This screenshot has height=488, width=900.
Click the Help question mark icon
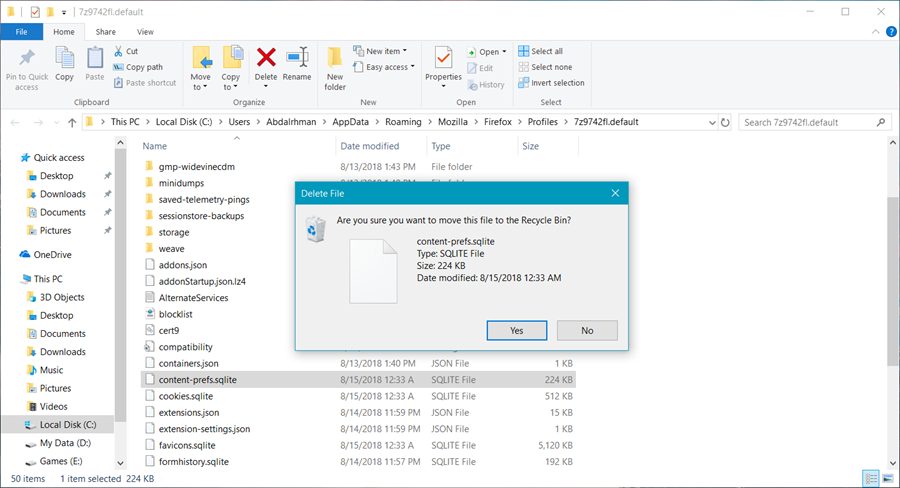click(x=891, y=32)
